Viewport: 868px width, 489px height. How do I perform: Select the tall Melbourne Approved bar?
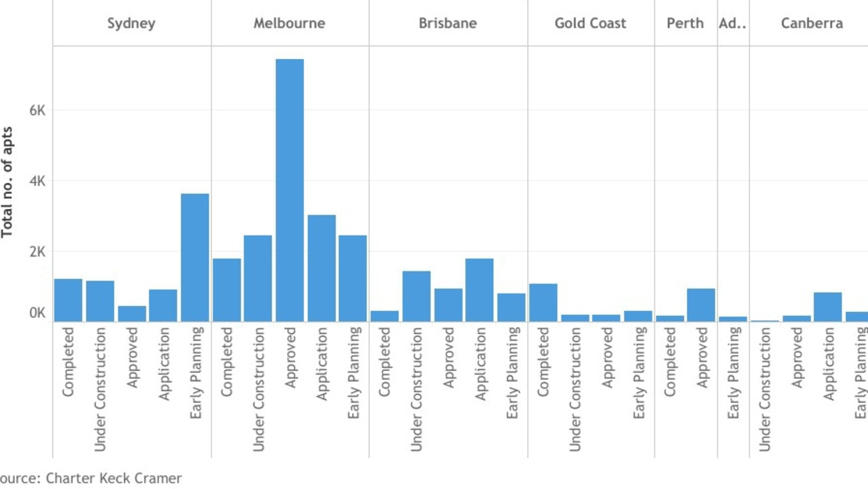pyautogui.click(x=290, y=191)
